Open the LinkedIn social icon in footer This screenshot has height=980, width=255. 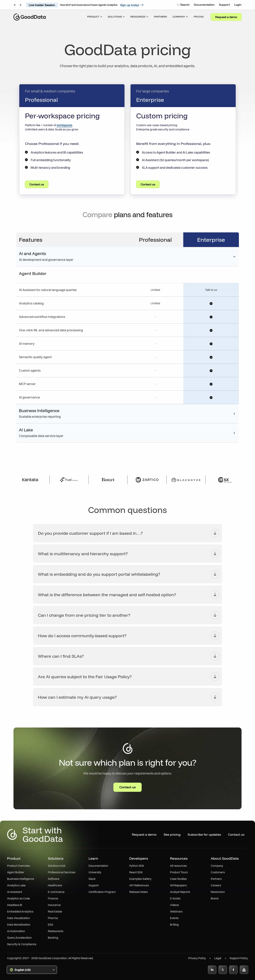(212, 969)
